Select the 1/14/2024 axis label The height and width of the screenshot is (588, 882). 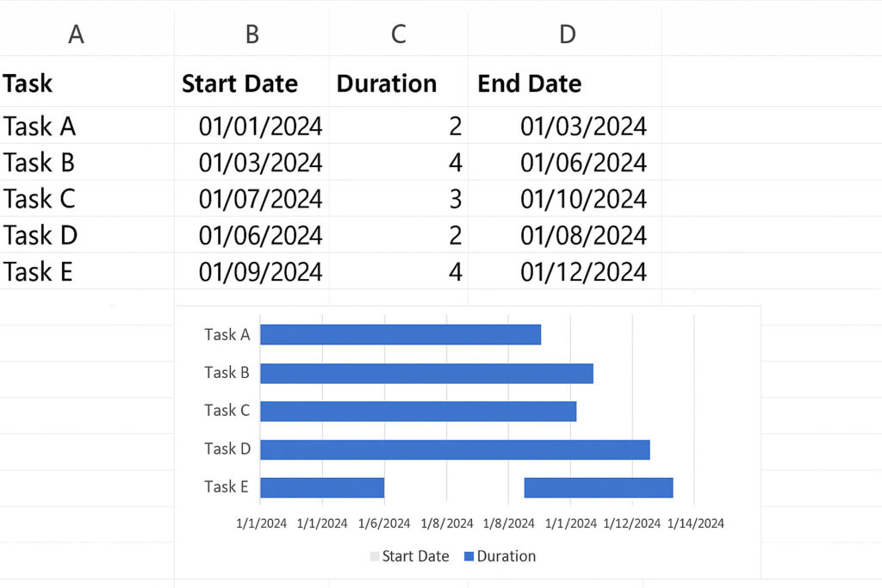point(695,523)
